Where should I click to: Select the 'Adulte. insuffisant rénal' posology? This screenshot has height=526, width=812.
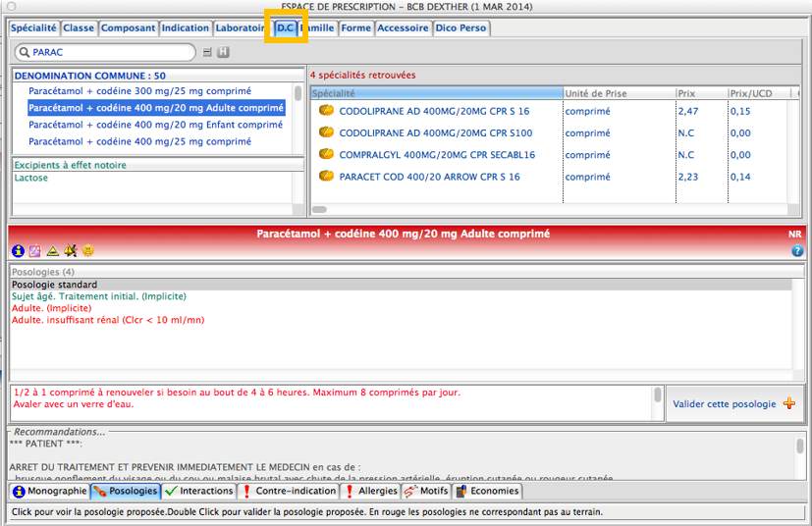click(109, 320)
